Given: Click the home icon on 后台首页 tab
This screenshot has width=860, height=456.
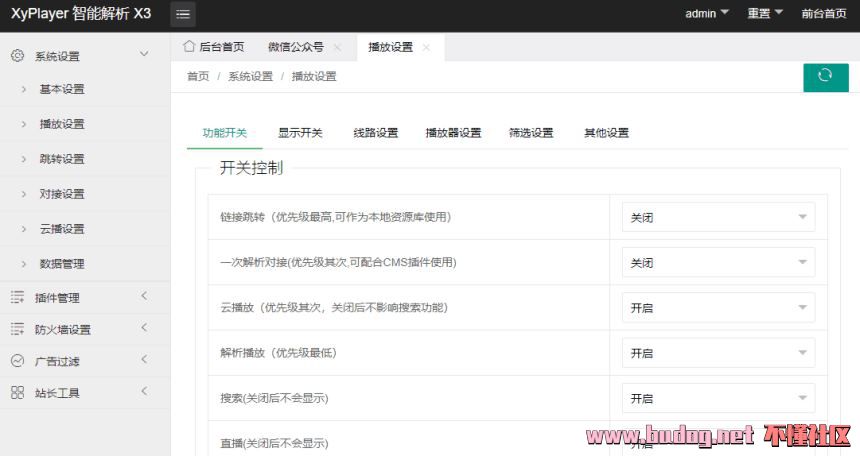Looking at the screenshot, I should click(x=189, y=47).
